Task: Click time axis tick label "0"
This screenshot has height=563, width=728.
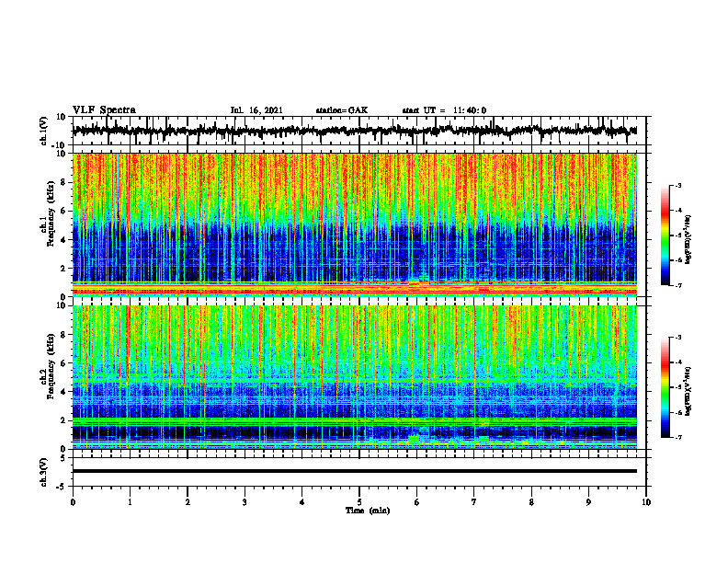Action: pyautogui.click(x=73, y=502)
